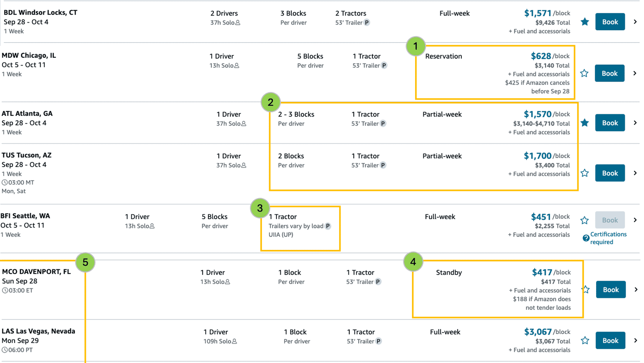Unfavorite the BDL Windsor Locks star
Viewport: 644px width, 363px height.
[585, 22]
